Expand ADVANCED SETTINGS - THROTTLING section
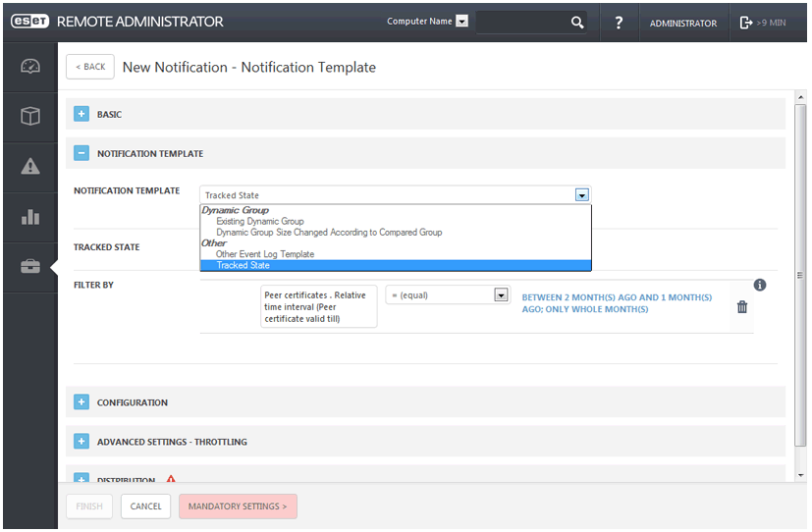 tap(81, 442)
